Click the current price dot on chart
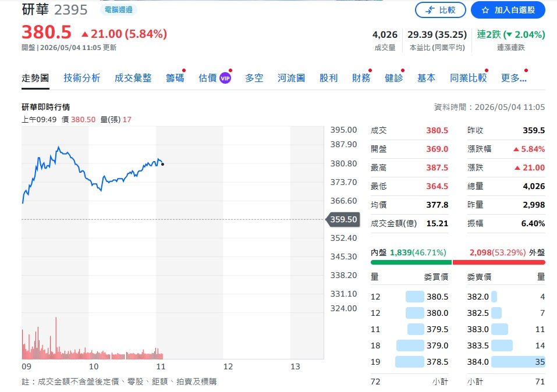 (163, 164)
